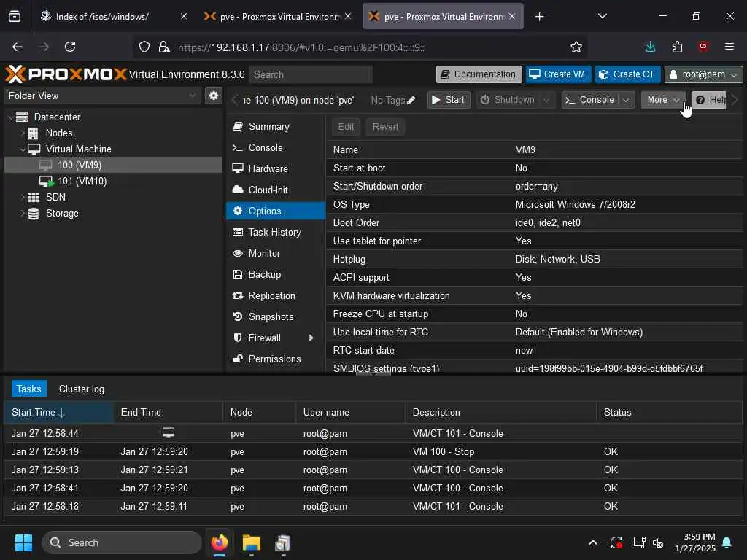The width and height of the screenshot is (747, 560).
Task: Click the Proxmox logo
Action: (66, 74)
